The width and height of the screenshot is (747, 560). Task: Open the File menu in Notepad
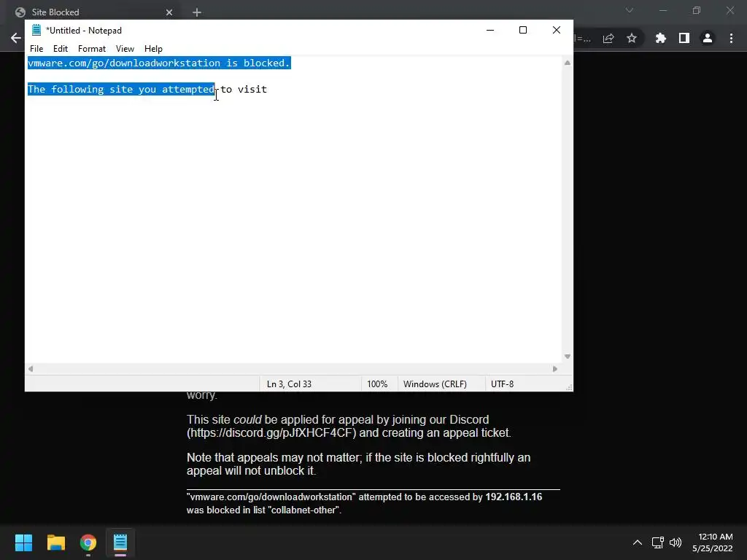(36, 49)
